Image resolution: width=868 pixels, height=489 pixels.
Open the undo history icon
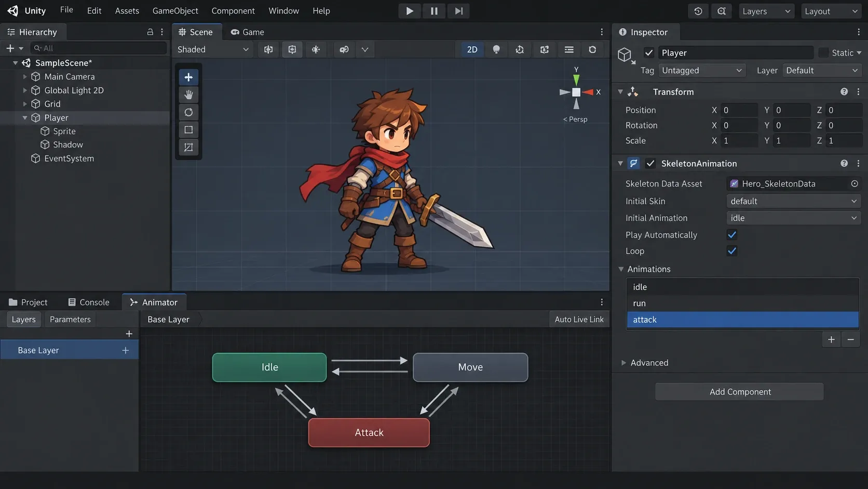(698, 11)
